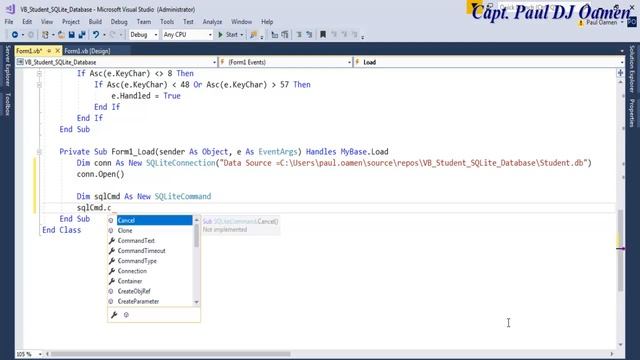Click the Save All toolbar icon
Image resolution: width=640 pixels, height=360 pixels.
(x=82, y=35)
